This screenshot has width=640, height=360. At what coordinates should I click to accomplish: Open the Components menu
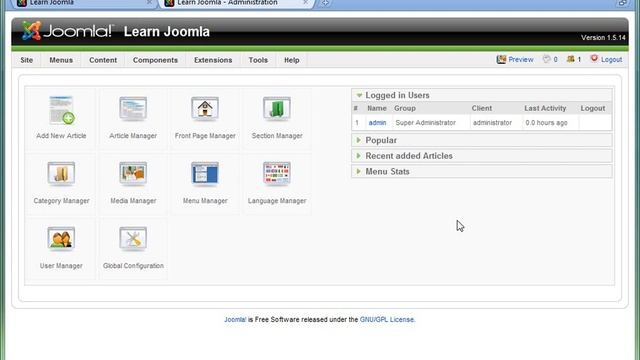tap(155, 60)
